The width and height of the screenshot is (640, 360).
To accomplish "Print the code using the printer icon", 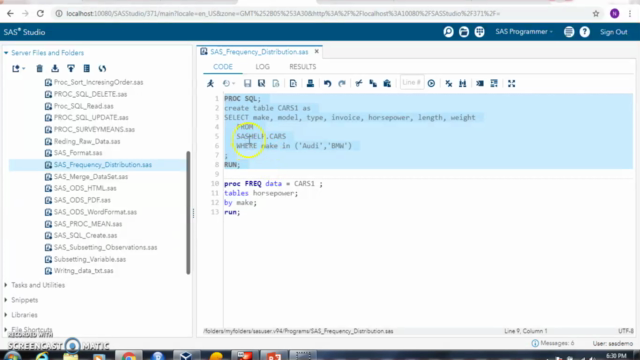I will pyautogui.click(x=310, y=83).
